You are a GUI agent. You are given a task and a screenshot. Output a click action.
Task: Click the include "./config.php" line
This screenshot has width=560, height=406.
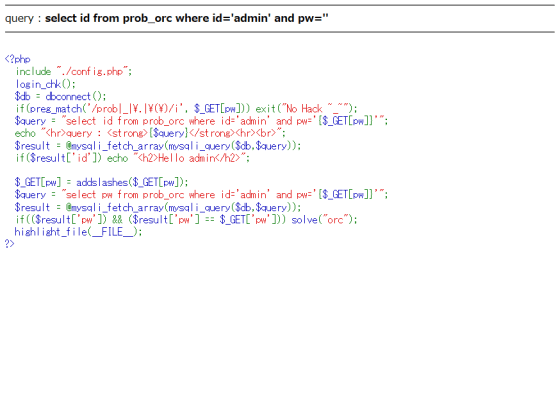point(74,71)
